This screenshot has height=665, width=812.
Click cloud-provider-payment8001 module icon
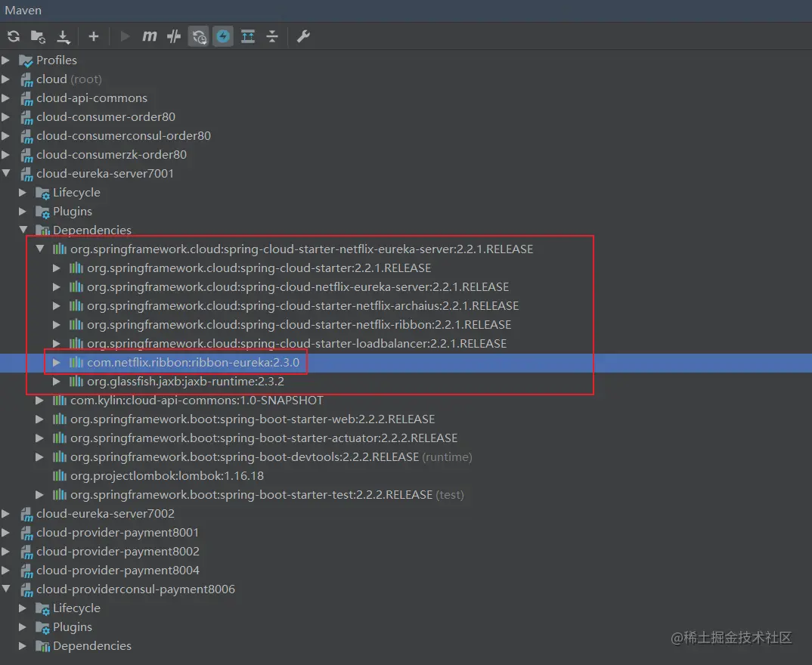pyautogui.click(x=26, y=533)
